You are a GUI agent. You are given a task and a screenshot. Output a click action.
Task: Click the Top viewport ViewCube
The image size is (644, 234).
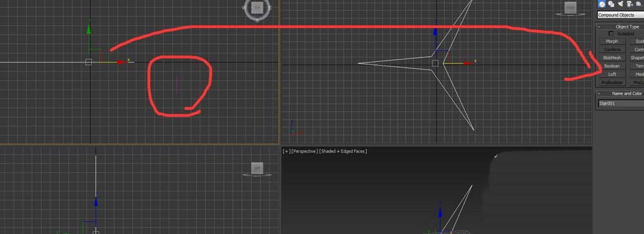tap(257, 7)
